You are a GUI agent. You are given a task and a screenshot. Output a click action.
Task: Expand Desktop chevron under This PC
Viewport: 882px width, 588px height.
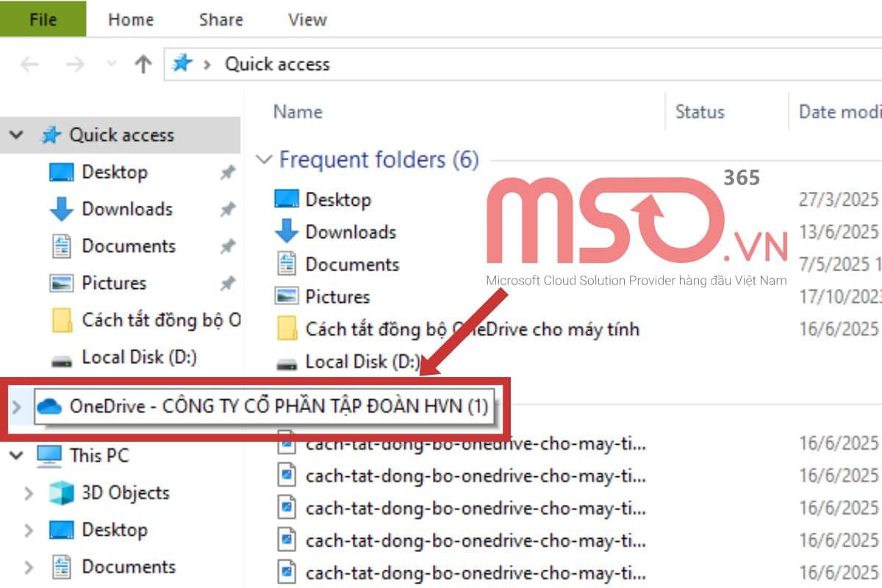(29, 529)
